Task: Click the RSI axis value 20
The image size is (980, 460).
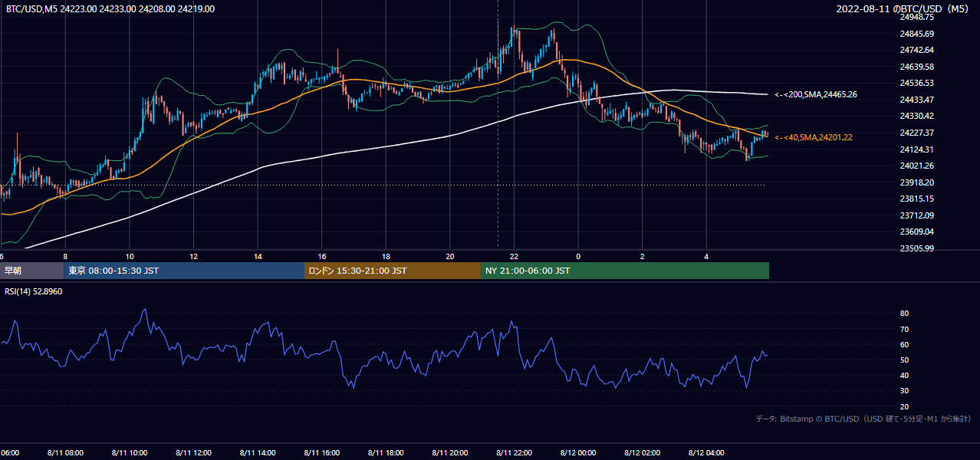Action: click(x=905, y=406)
